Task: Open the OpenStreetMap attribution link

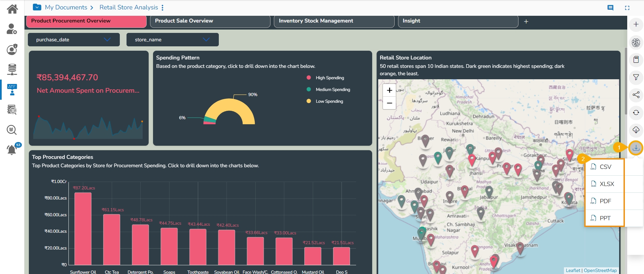Action: [x=600, y=270]
